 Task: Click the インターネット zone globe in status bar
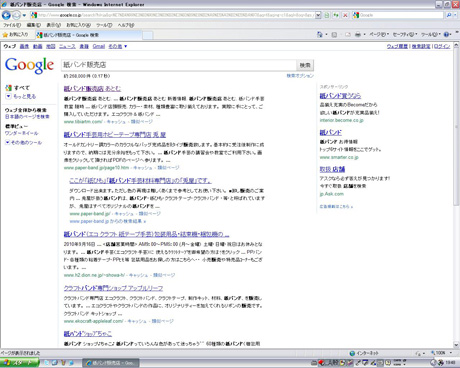tap(352, 353)
